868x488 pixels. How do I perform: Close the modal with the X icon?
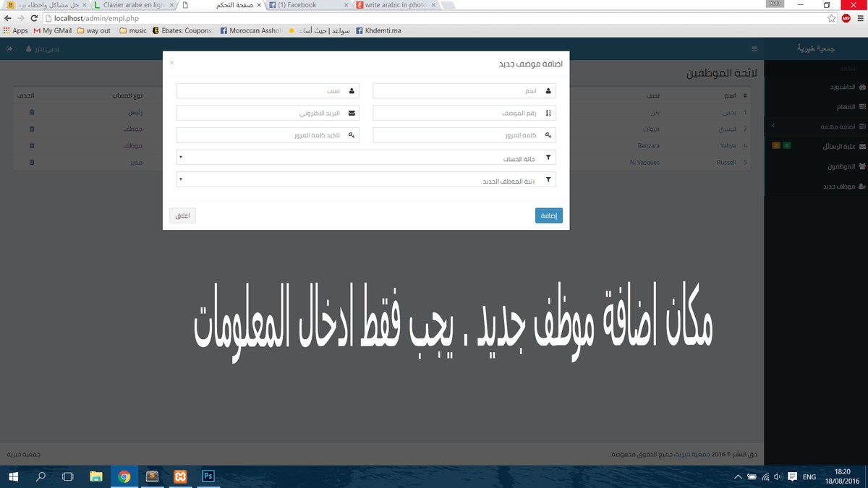[x=172, y=63]
